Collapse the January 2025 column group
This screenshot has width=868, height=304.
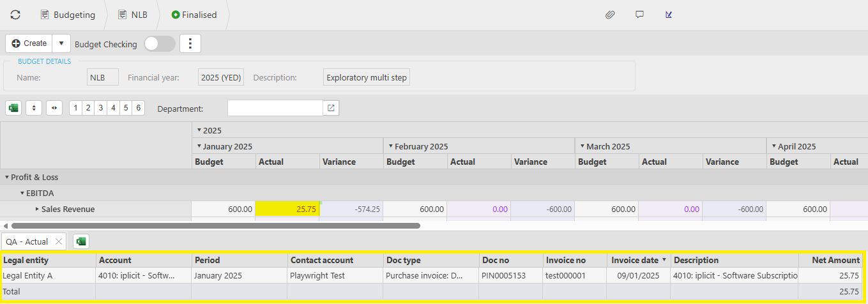point(199,146)
